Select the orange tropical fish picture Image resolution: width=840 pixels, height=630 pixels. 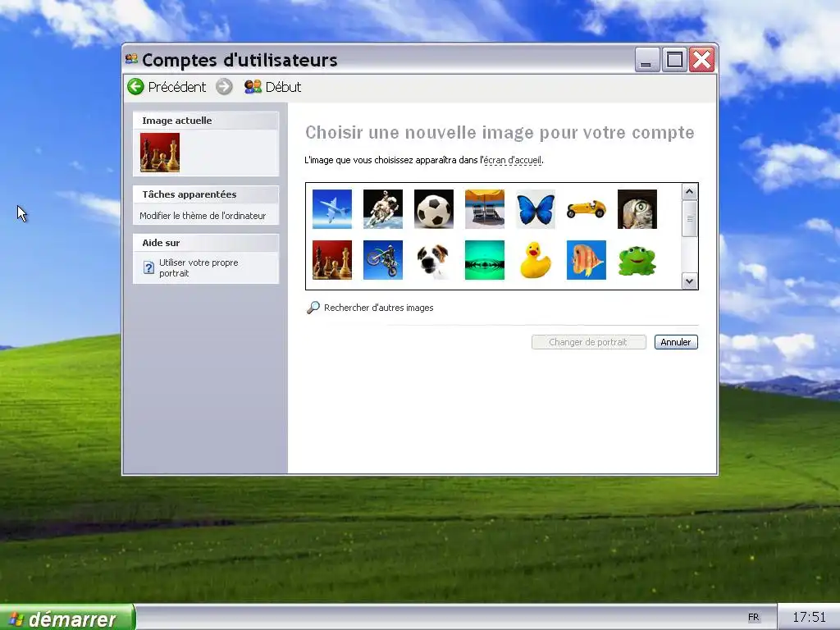pos(587,260)
